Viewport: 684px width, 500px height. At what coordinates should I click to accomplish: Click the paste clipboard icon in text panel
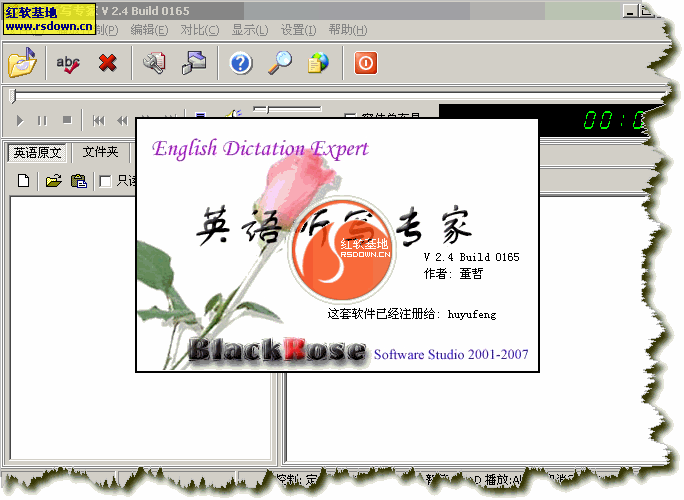point(78,181)
